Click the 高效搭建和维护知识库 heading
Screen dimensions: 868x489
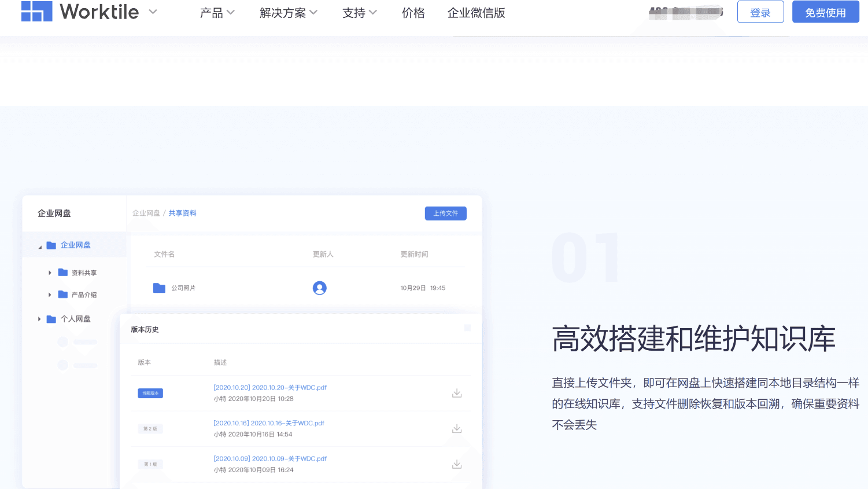click(694, 339)
